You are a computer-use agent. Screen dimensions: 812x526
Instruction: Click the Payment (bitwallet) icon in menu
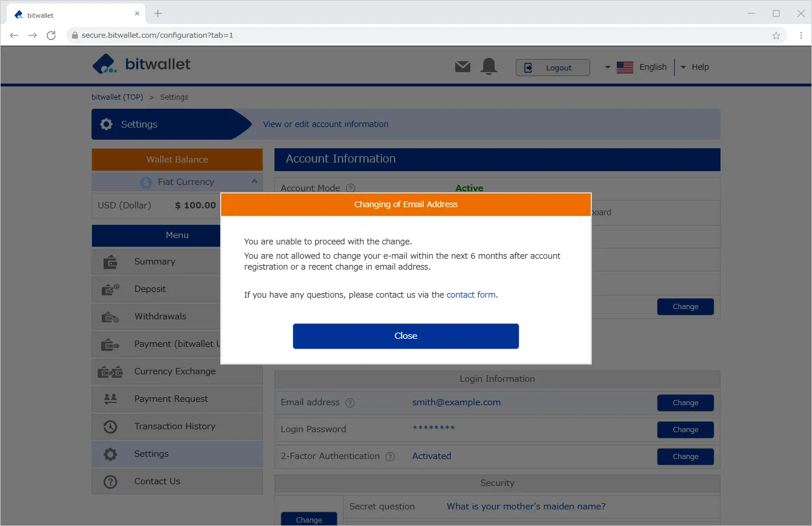click(110, 345)
